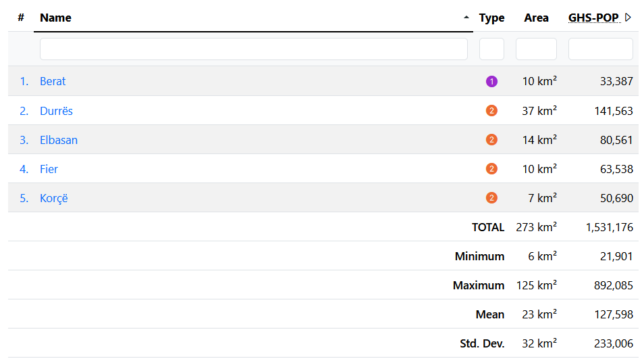The width and height of the screenshot is (644, 363).
Task: Select total area 273 km²
Action: (537, 227)
